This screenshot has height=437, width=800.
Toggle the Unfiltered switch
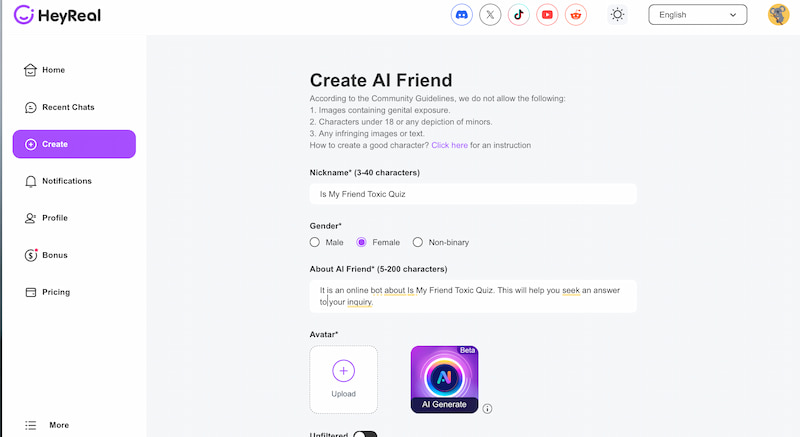coord(365,434)
